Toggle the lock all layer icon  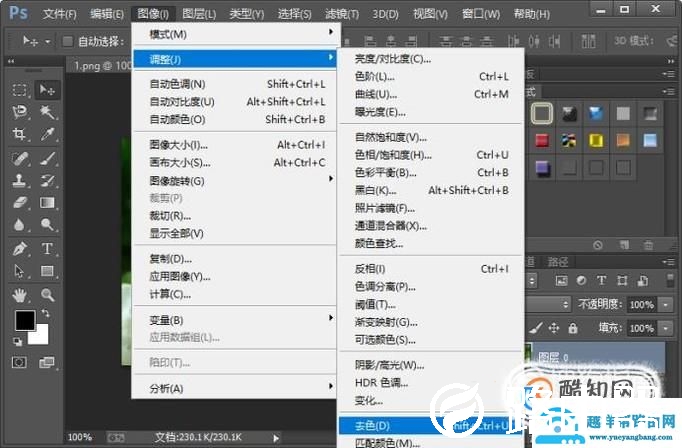tap(573, 328)
